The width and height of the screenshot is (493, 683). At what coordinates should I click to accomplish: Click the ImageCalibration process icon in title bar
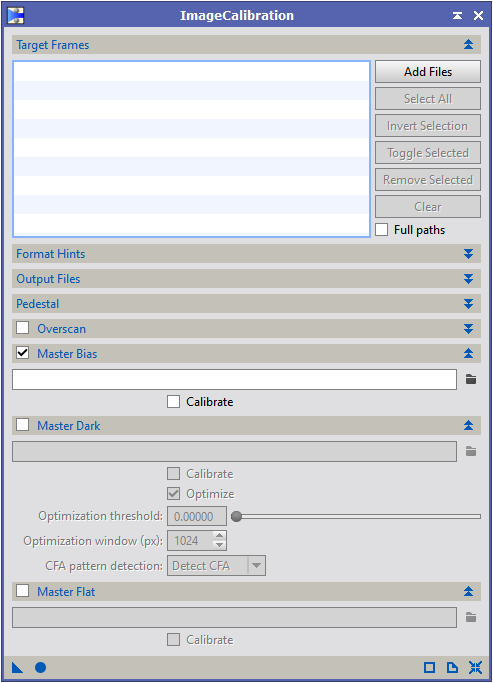point(16,16)
